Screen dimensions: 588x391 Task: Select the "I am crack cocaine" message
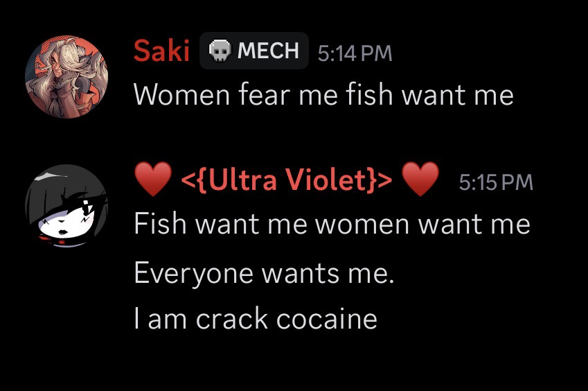[x=255, y=319]
